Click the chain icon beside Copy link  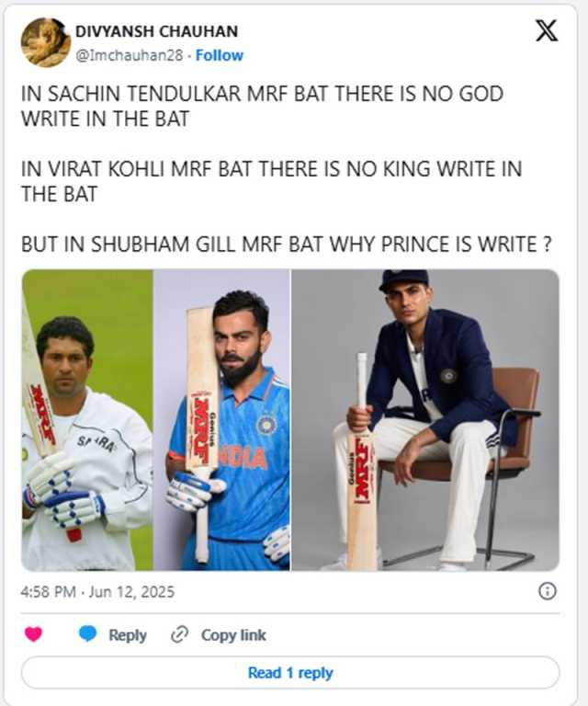pos(179,635)
